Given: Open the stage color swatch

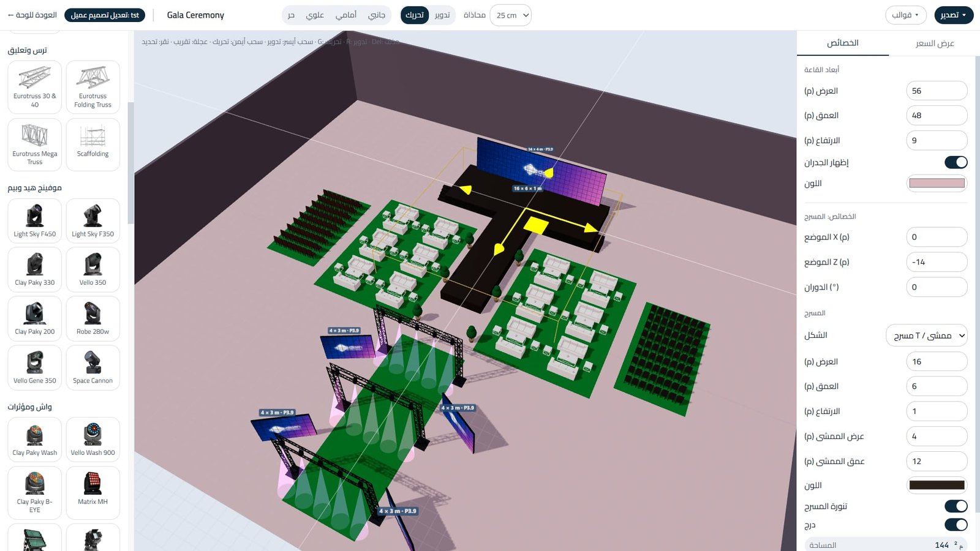Looking at the screenshot, I should tap(937, 485).
